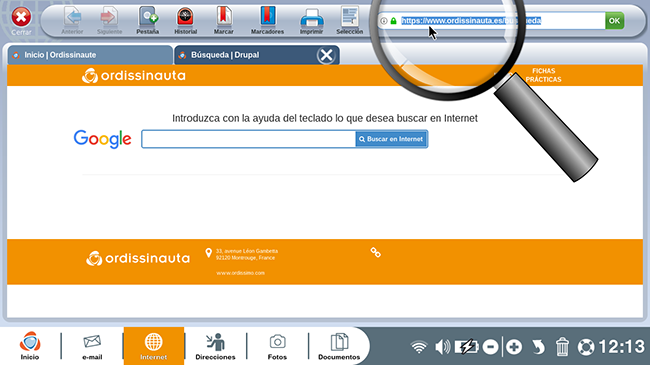This screenshot has height=365, width=650.
Task: Open Inicio in the bottom bar
Action: (x=30, y=346)
